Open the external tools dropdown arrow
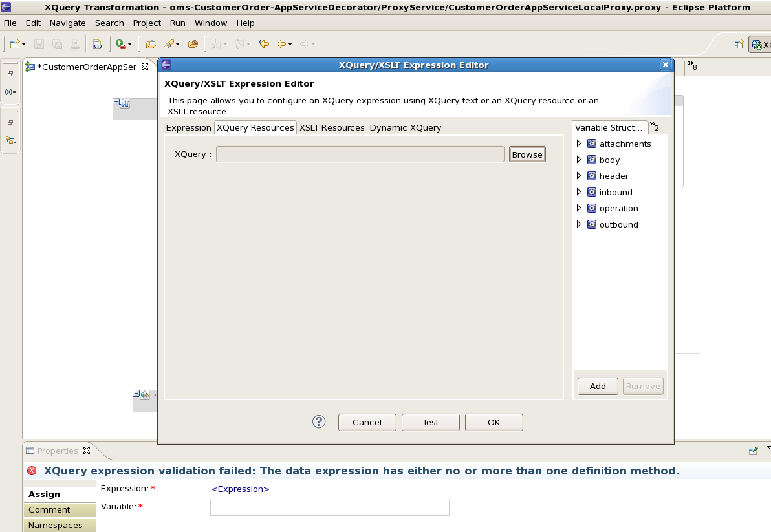 pyautogui.click(x=130, y=44)
